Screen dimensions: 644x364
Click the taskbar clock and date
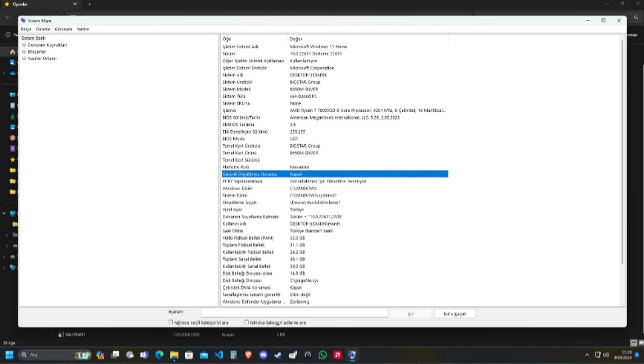pyautogui.click(x=623, y=355)
